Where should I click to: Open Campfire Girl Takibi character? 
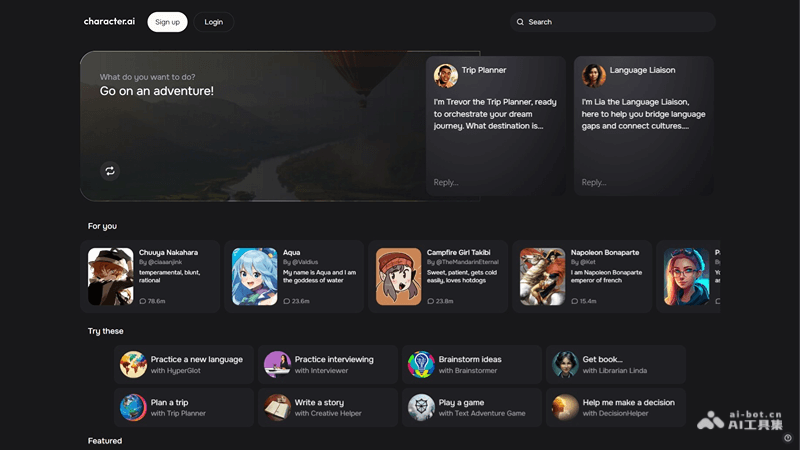point(438,277)
